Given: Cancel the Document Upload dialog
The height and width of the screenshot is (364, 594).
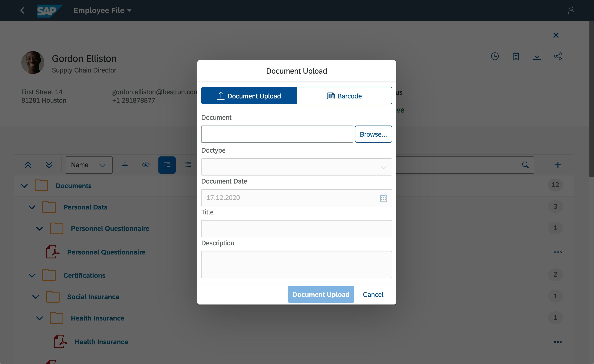Looking at the screenshot, I should pyautogui.click(x=373, y=294).
